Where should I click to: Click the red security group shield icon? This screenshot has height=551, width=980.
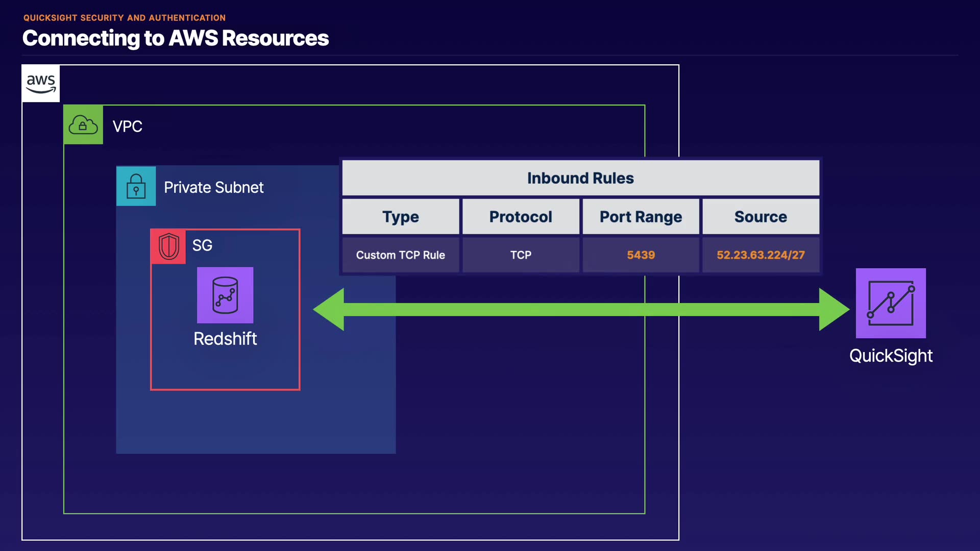click(168, 246)
